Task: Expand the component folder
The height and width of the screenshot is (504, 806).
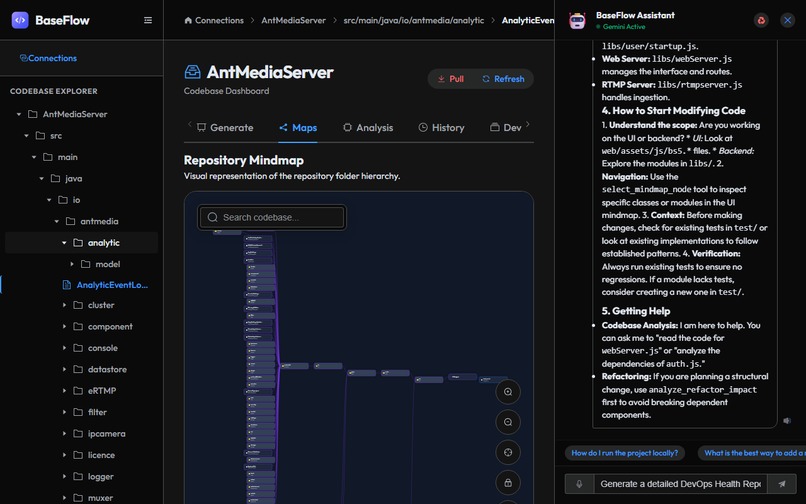Action: click(64, 327)
